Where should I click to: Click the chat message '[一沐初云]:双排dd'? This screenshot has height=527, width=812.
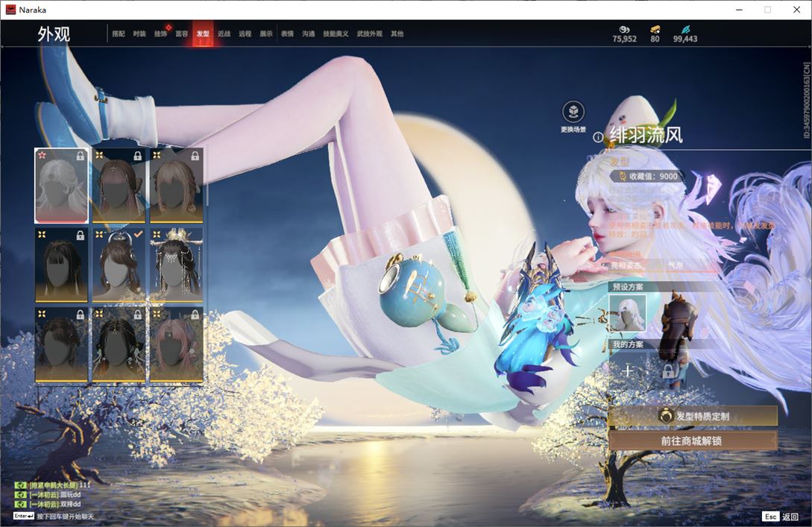[55, 504]
